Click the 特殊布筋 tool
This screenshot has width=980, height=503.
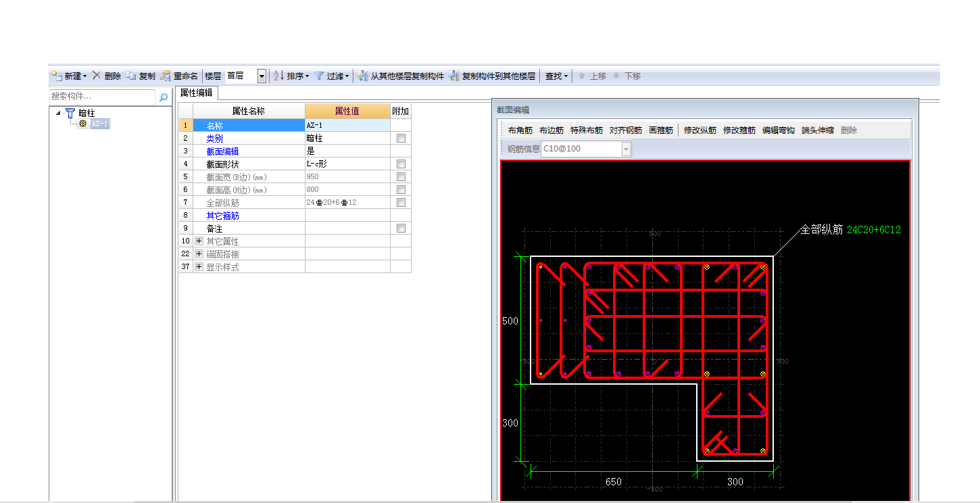click(587, 130)
